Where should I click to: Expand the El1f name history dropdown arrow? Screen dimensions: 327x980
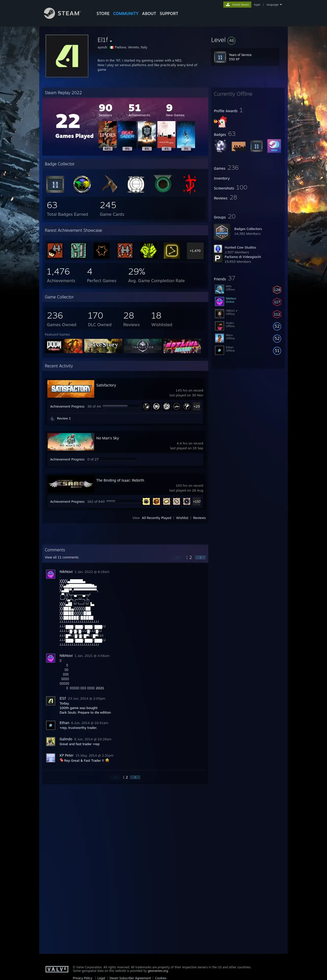111,41
